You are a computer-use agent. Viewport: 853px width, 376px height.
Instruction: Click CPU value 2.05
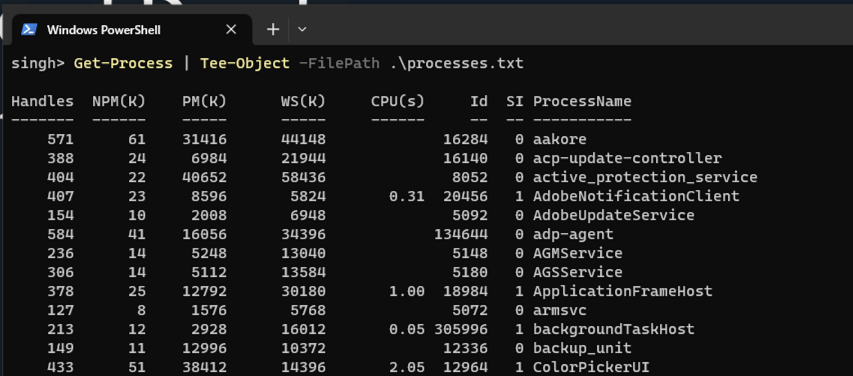point(407,367)
